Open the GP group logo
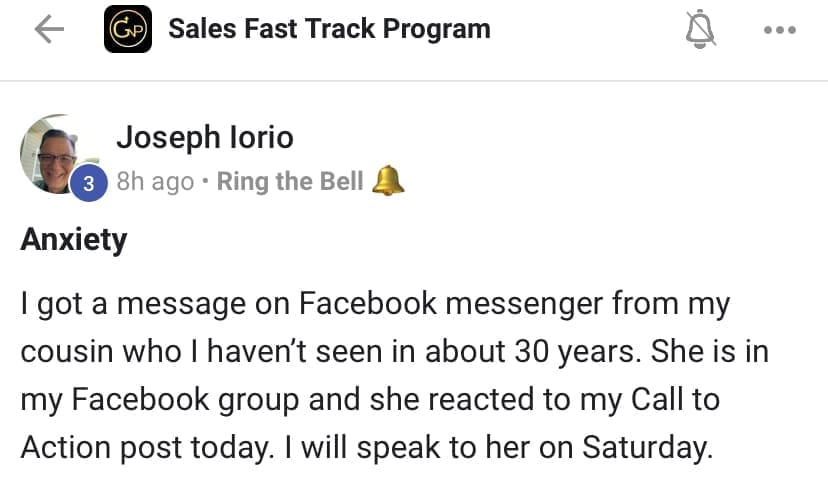The height and width of the screenshot is (499, 828). pyautogui.click(x=128, y=29)
